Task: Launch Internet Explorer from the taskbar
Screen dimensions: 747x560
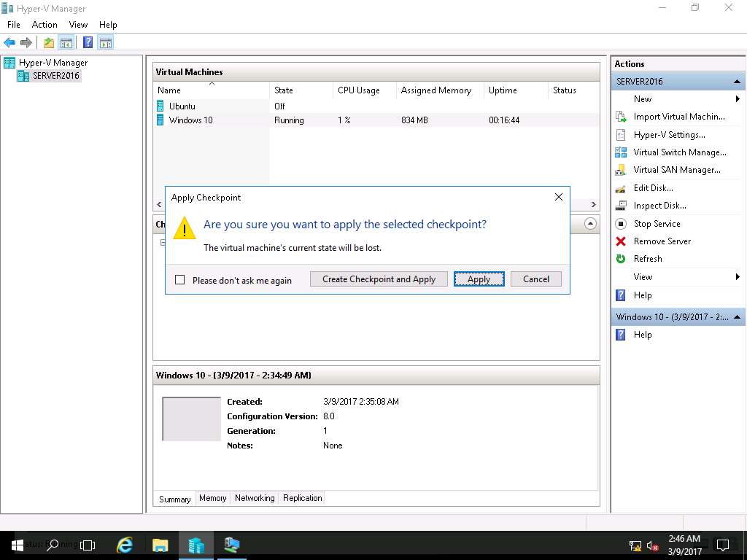Action: click(125, 545)
